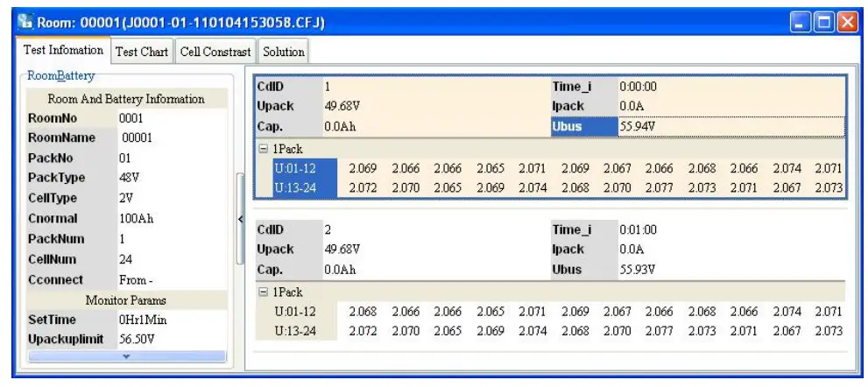Image resolution: width=868 pixels, height=387 pixels.
Task: Collapse the 1Pack group under CdID 1
Action: pyautogui.click(x=264, y=149)
